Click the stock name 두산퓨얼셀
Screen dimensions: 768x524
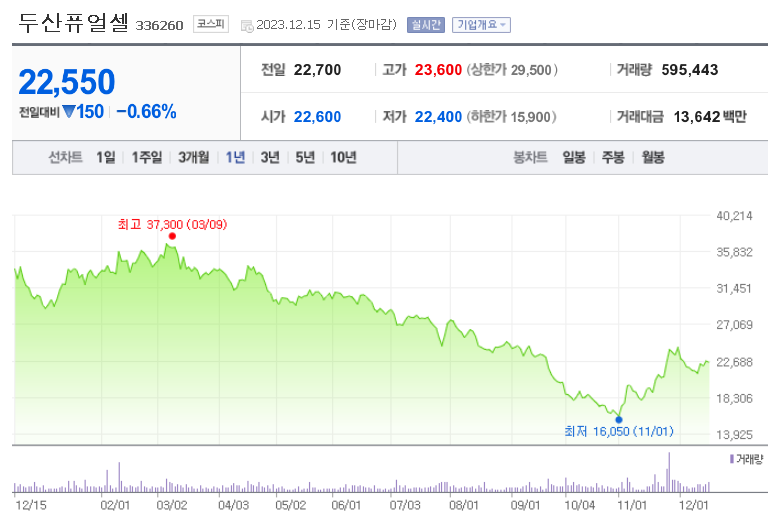73,23
